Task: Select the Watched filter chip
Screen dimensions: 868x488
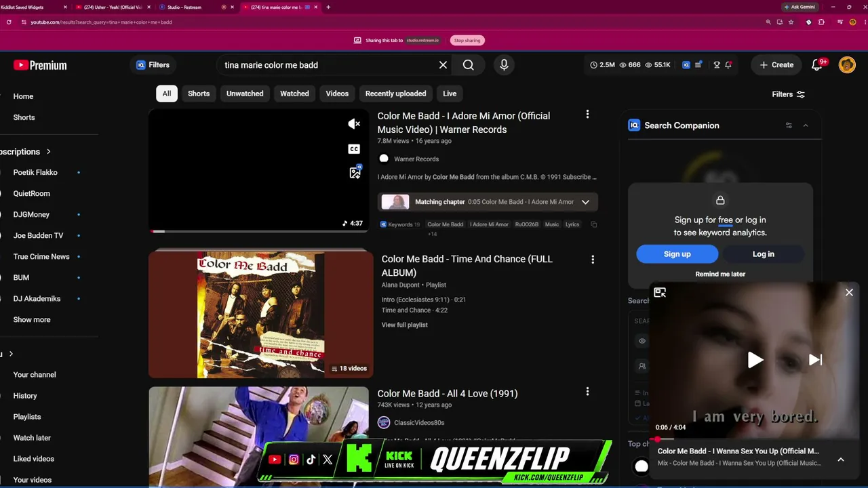Action: [x=294, y=94]
